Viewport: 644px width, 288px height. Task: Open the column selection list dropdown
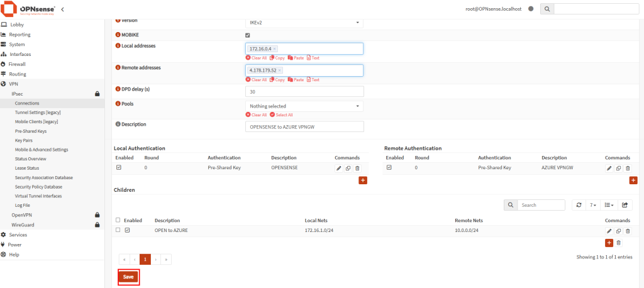click(x=609, y=205)
